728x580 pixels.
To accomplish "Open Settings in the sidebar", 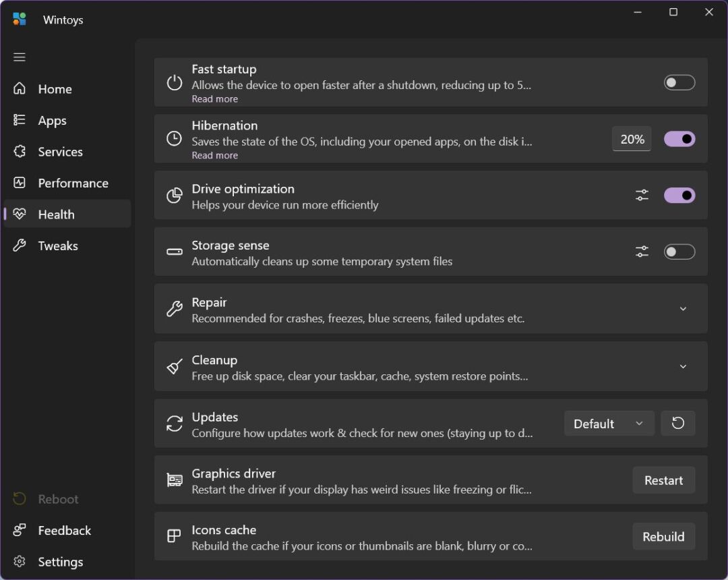I will (x=67, y=561).
